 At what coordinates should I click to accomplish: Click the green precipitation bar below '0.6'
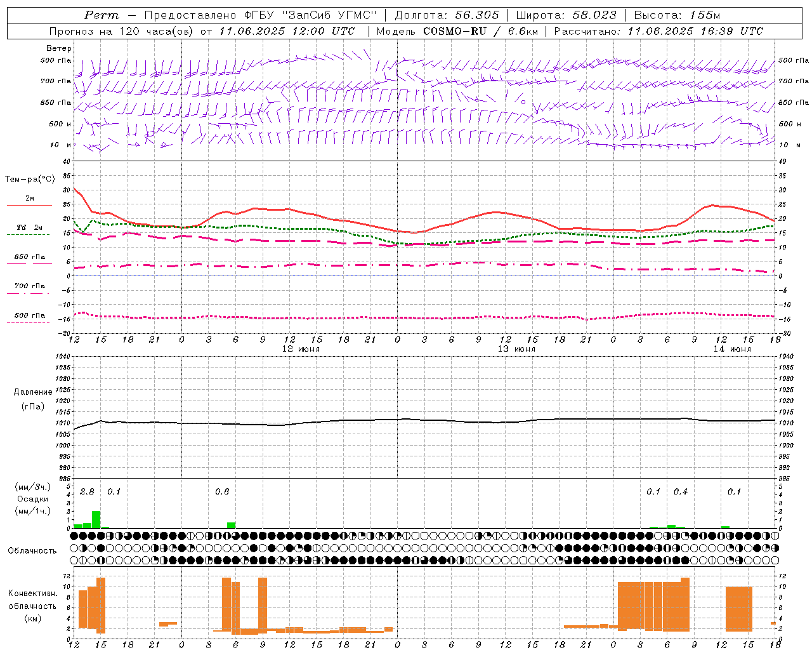click(232, 525)
